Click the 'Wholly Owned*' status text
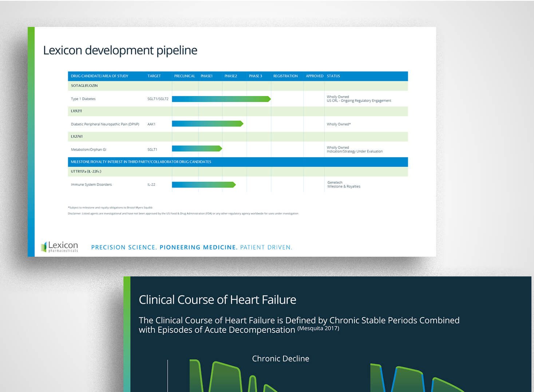The image size is (534, 392). [x=339, y=124]
